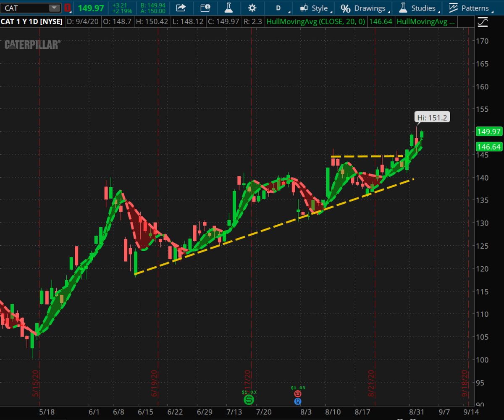The width and height of the screenshot is (504, 420).
Task: Click the 146.64 study value in header
Action: click(381, 21)
